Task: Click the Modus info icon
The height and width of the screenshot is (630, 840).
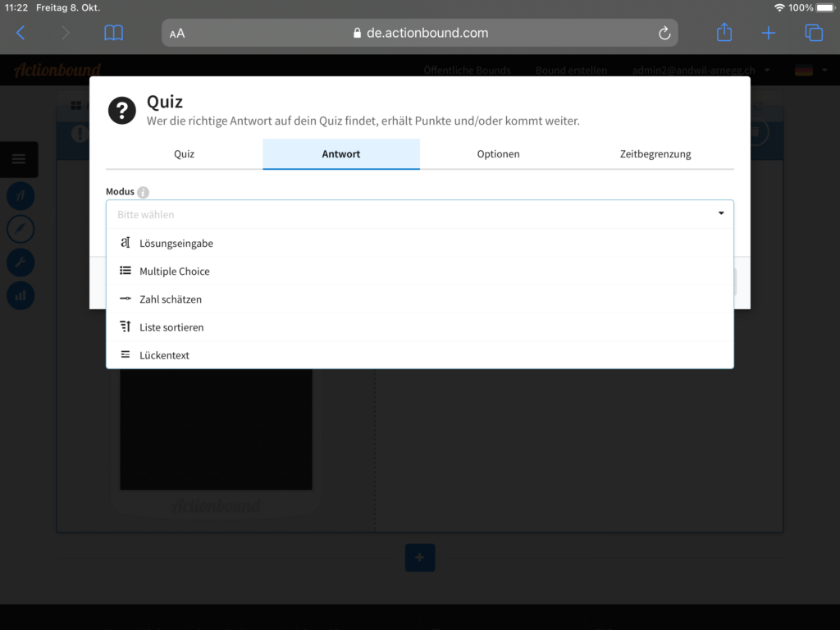Action: point(144,192)
